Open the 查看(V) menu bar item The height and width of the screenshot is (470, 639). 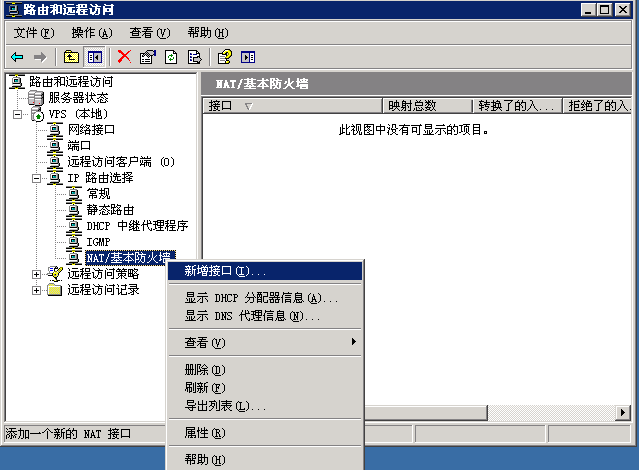[x=150, y=33]
